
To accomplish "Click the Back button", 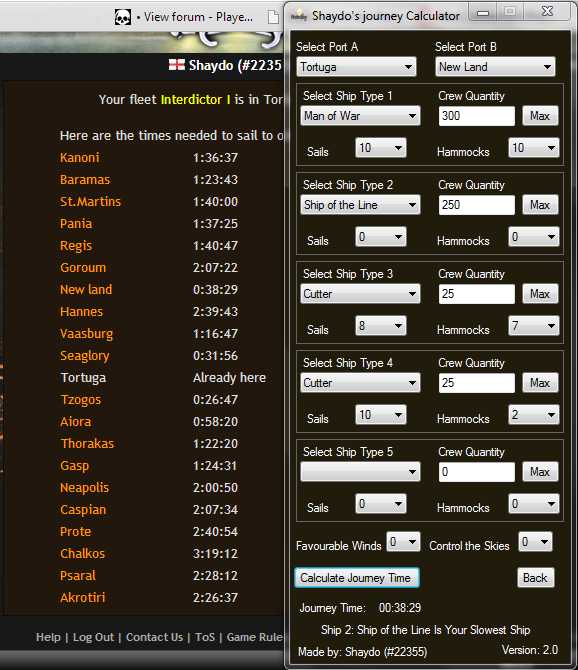I will 535,578.
